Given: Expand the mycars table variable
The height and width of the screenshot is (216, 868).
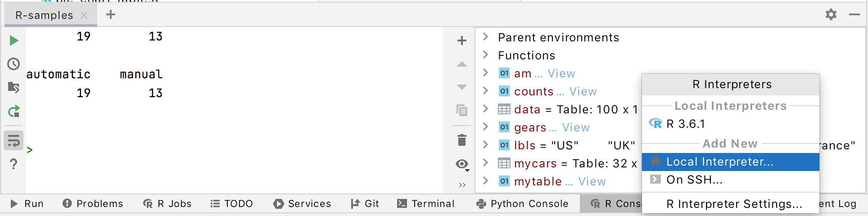Looking at the screenshot, I should pos(485,163).
